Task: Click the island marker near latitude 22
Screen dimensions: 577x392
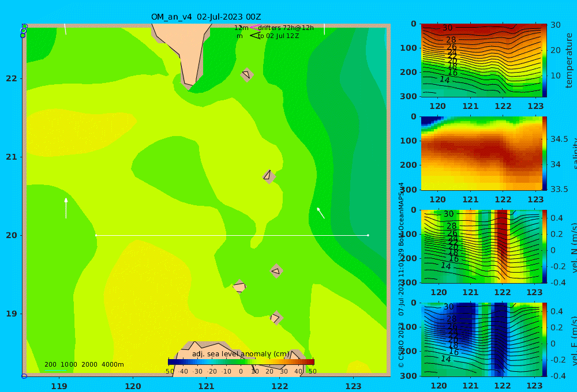Action: pos(247,74)
